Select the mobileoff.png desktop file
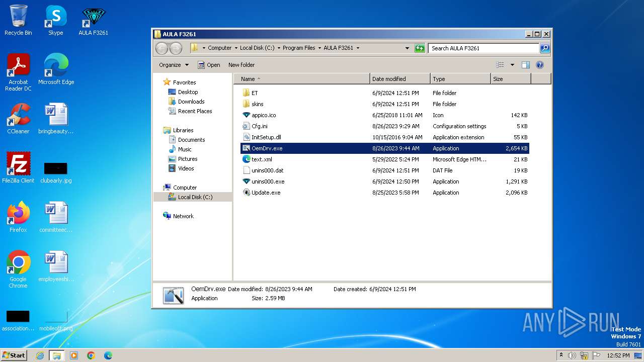The height and width of the screenshot is (362, 644). pyautogui.click(x=56, y=320)
